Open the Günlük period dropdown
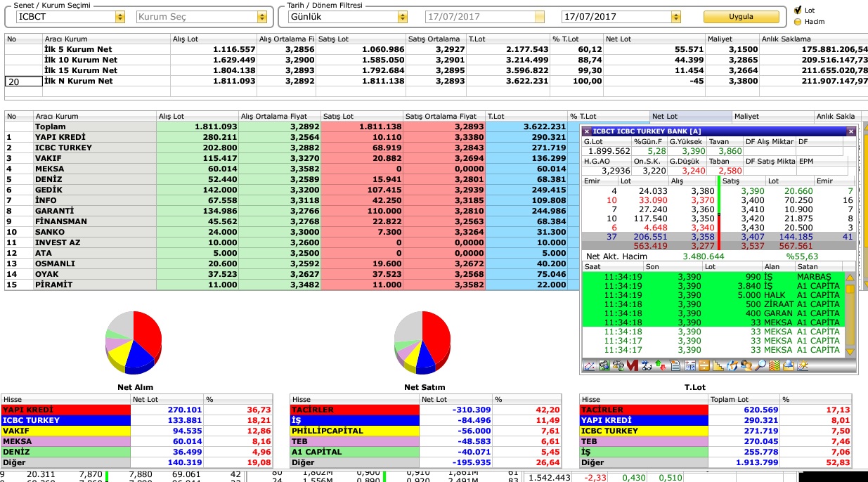868x482 pixels. 403,16
